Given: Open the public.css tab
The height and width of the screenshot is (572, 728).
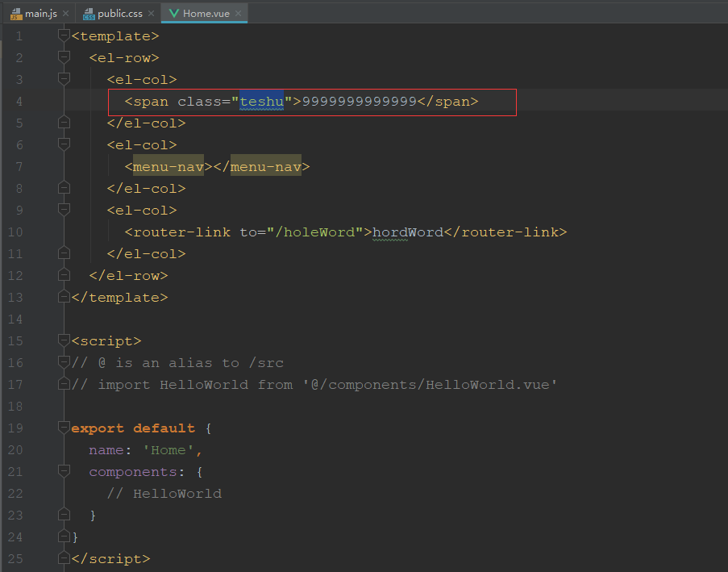Looking at the screenshot, I should point(120,14).
